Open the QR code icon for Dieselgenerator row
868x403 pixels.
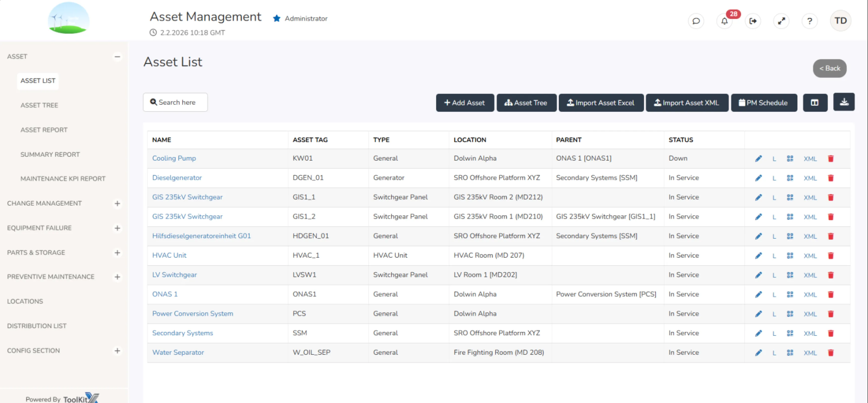(x=790, y=178)
